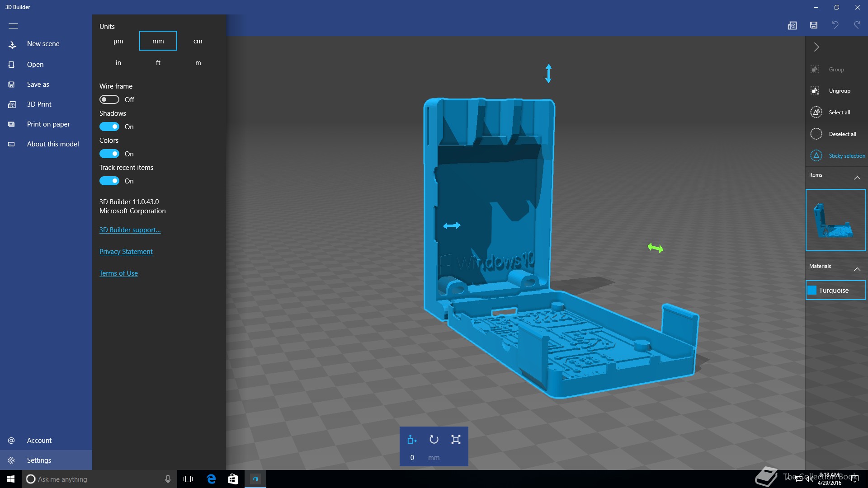
Task: Open the hamburger menu icon
Action: 13,26
